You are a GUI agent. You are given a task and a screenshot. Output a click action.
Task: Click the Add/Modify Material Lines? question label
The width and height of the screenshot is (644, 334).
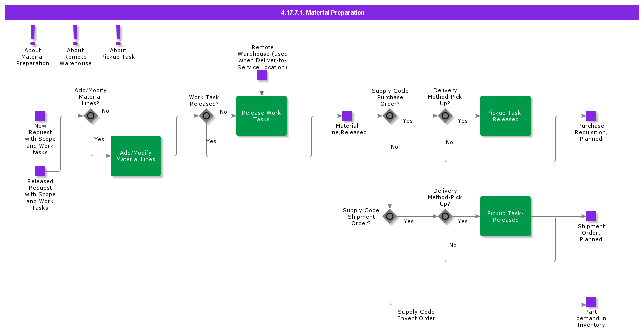click(x=91, y=97)
